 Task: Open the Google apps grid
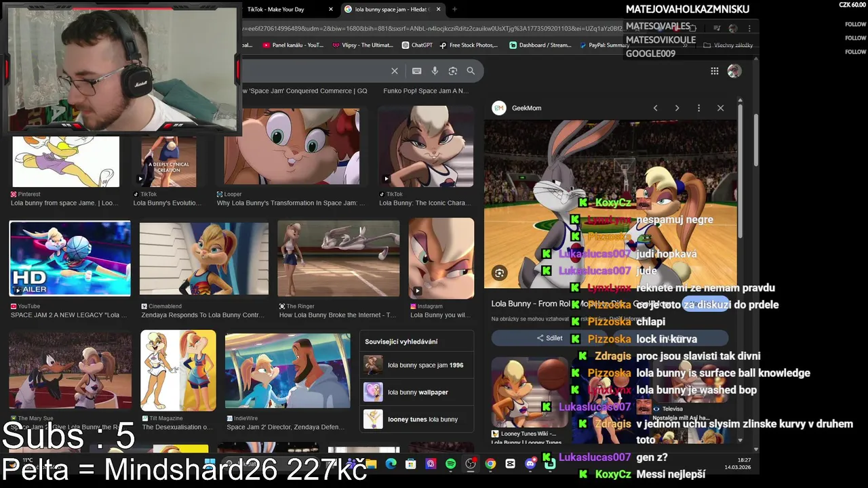(x=714, y=71)
